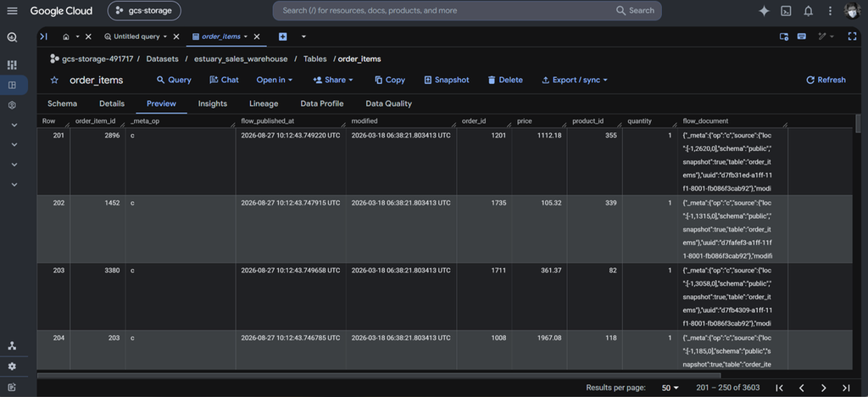Switch to the Lineage tab
868x397 pixels.
tap(264, 103)
